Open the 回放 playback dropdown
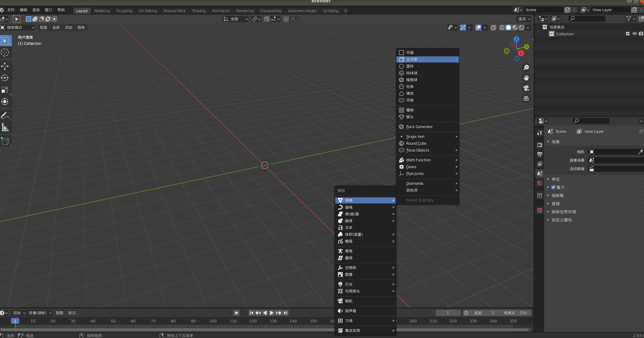Image resolution: width=644 pixels, height=338 pixels. [19, 313]
